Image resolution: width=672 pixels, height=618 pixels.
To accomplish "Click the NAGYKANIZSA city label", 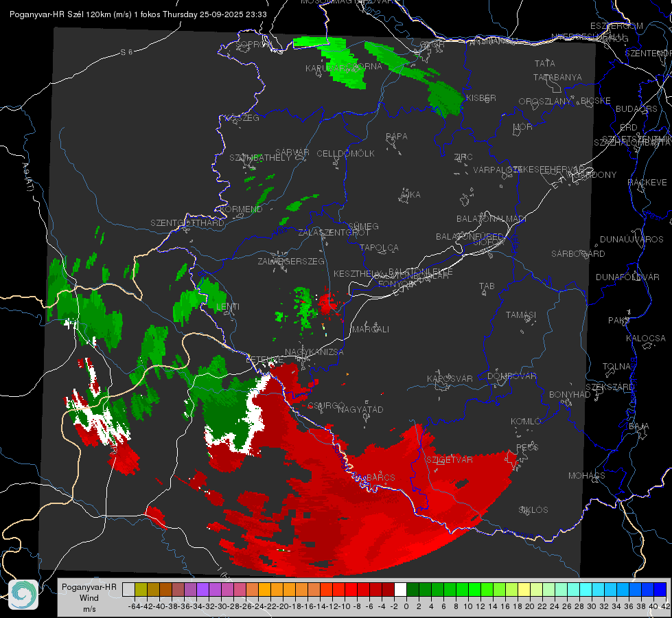I will click(x=314, y=352).
